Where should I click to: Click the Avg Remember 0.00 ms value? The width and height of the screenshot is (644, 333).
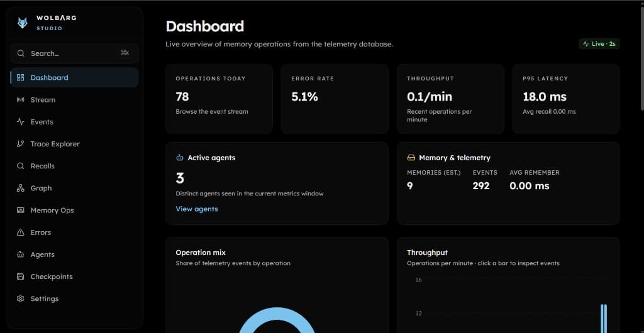tap(530, 186)
